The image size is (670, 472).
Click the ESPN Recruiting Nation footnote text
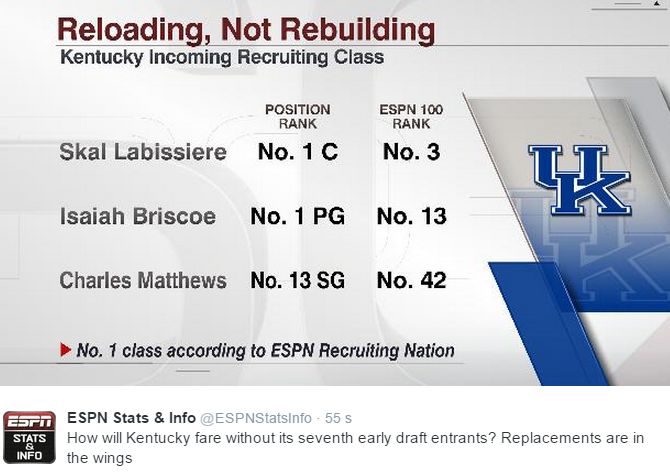265,350
